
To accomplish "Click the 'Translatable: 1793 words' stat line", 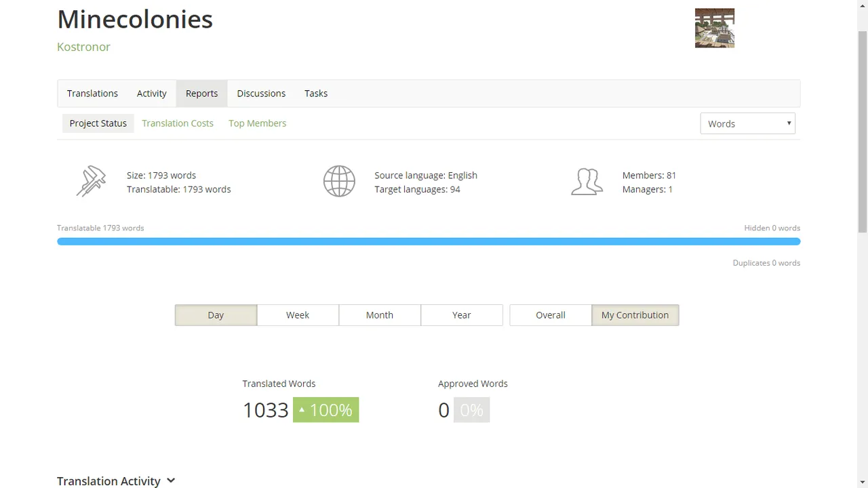I will (179, 189).
